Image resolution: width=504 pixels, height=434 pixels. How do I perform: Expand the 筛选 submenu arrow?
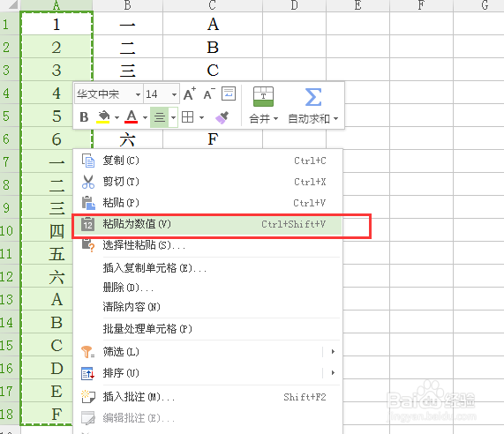pyautogui.click(x=333, y=352)
